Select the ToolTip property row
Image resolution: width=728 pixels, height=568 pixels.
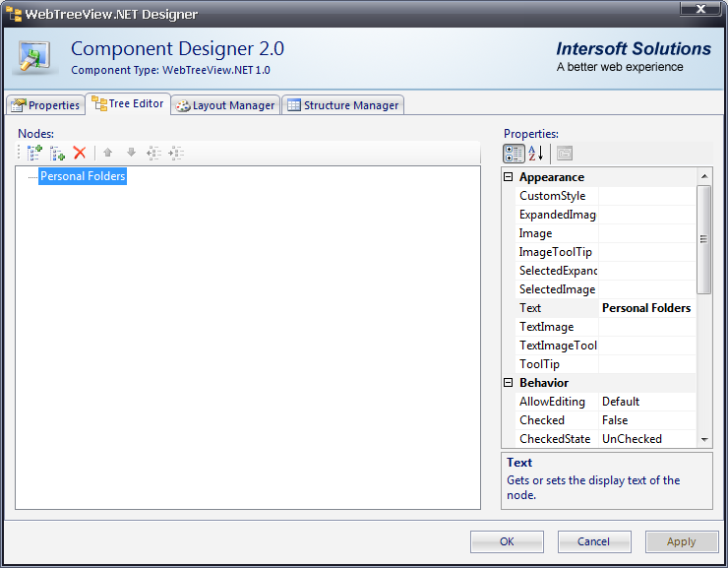click(x=605, y=364)
